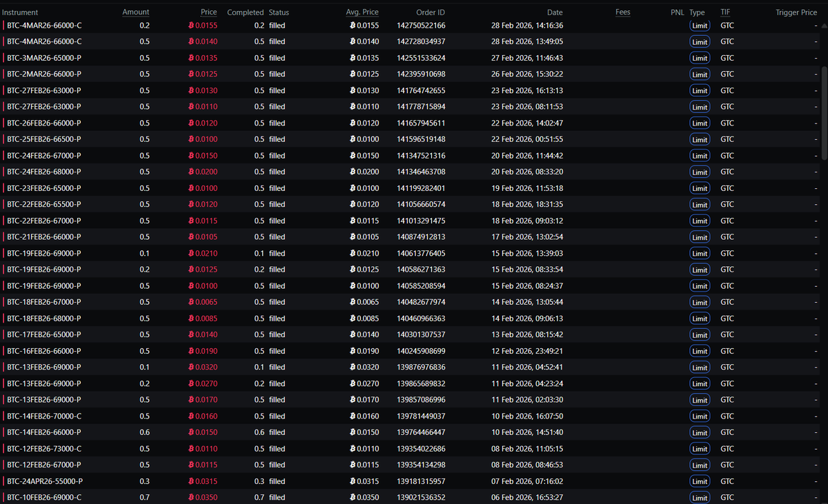828x504 pixels.
Task: Open instrument BTC-12FEB26-67000-P
Action: 43,465
